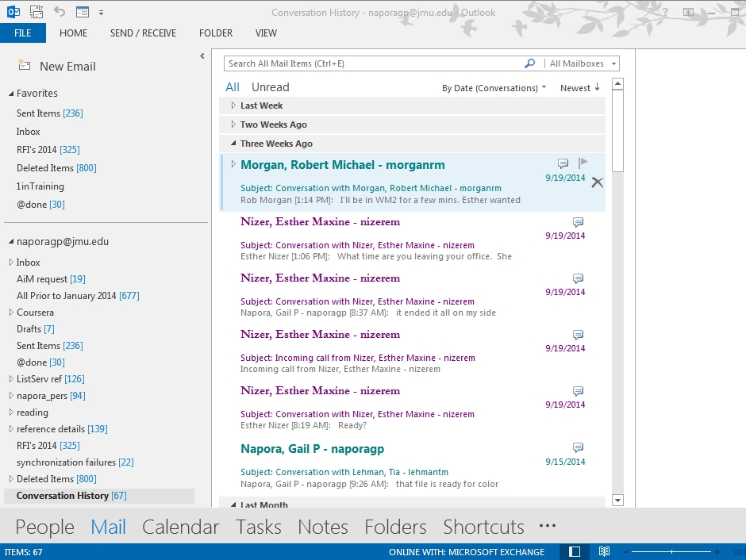
Task: Switch to the FOLDER ribbon tab
Action: [216, 33]
